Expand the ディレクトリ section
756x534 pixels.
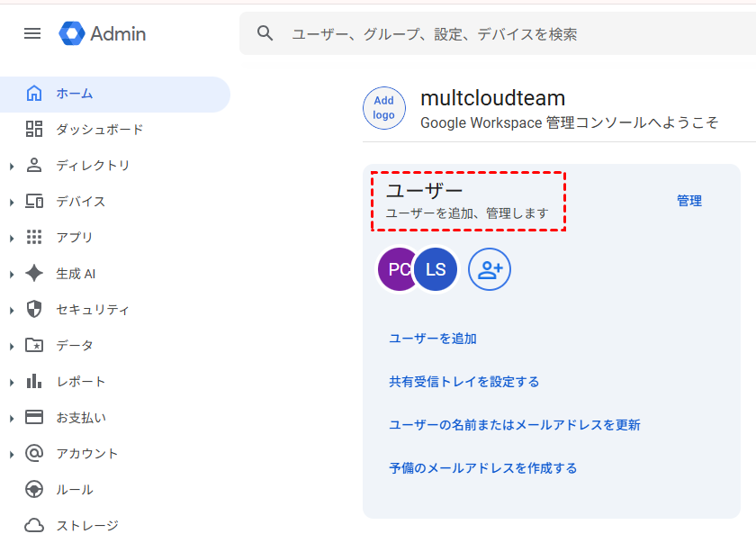point(12,166)
